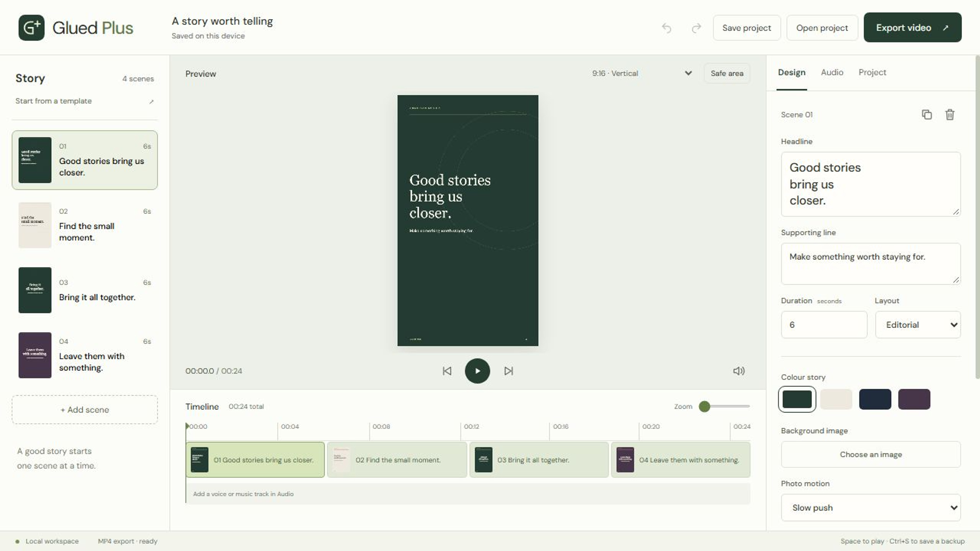
Task: Skip to the previous scene in the preview
Action: (x=447, y=371)
